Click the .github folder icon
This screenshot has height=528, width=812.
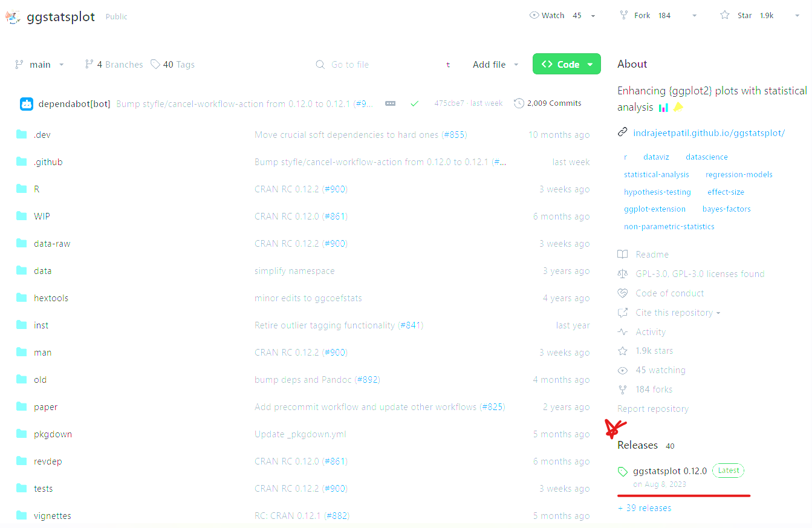[22, 161]
